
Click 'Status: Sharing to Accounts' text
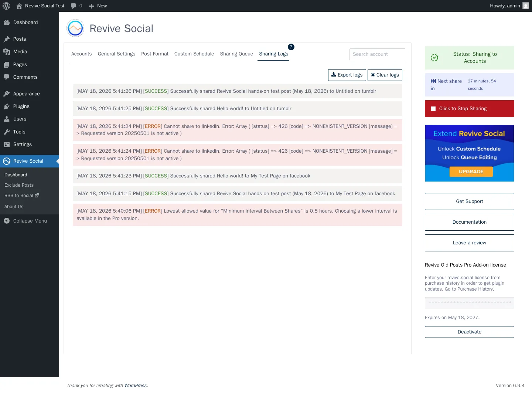tap(475, 58)
